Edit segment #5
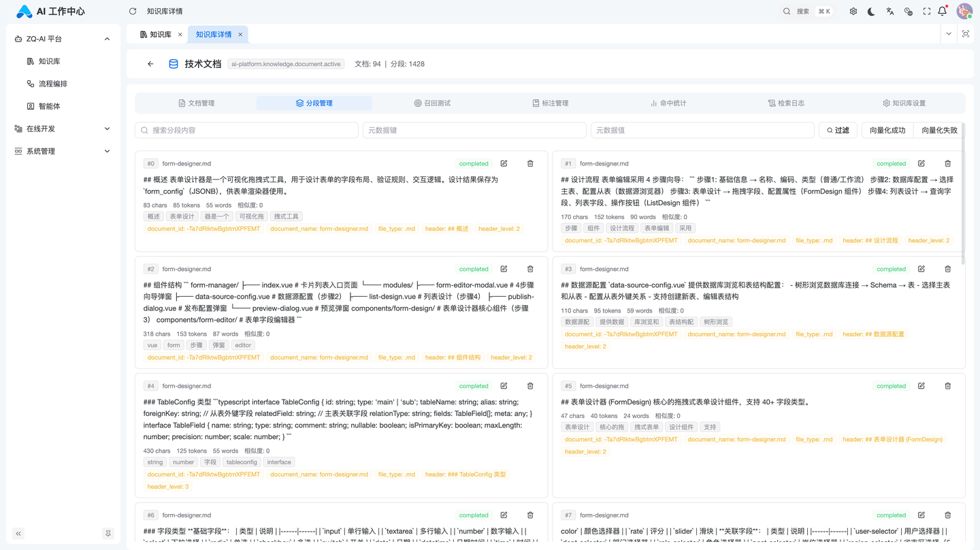The width and height of the screenshot is (980, 550). pyautogui.click(x=921, y=386)
